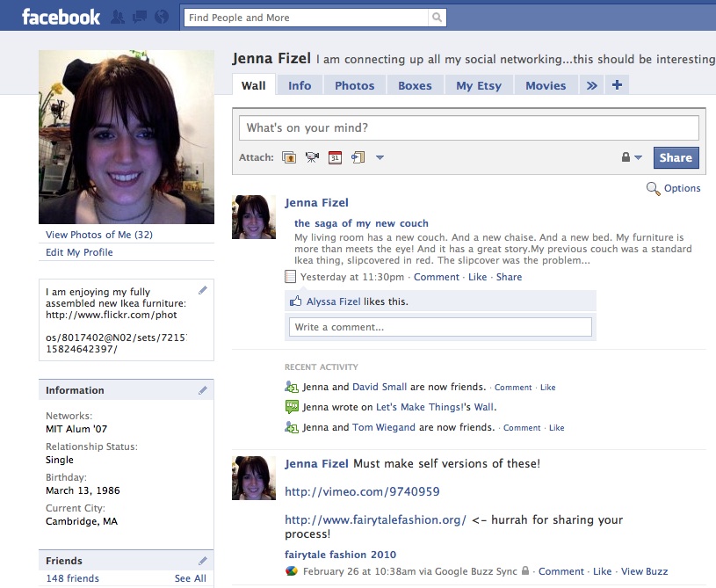This screenshot has width=716, height=588.
Task: Open Alyssa Fizel's profile link
Action: click(x=333, y=301)
